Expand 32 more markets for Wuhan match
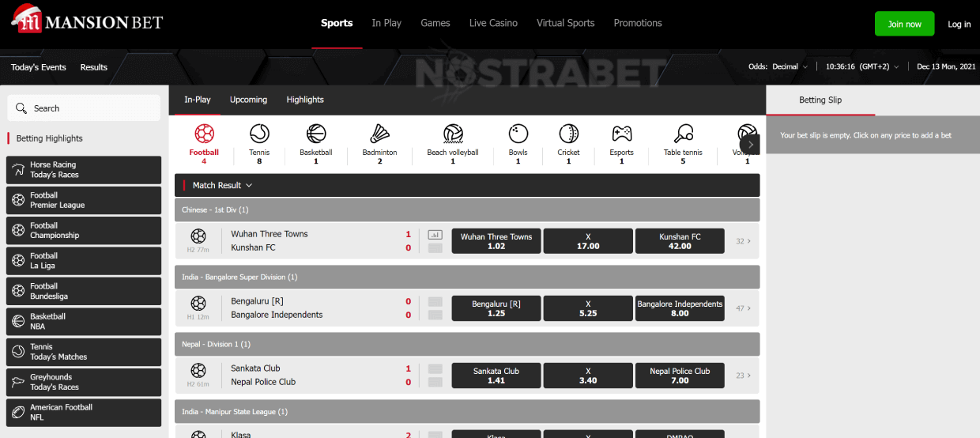The width and height of the screenshot is (980, 438). tap(743, 241)
